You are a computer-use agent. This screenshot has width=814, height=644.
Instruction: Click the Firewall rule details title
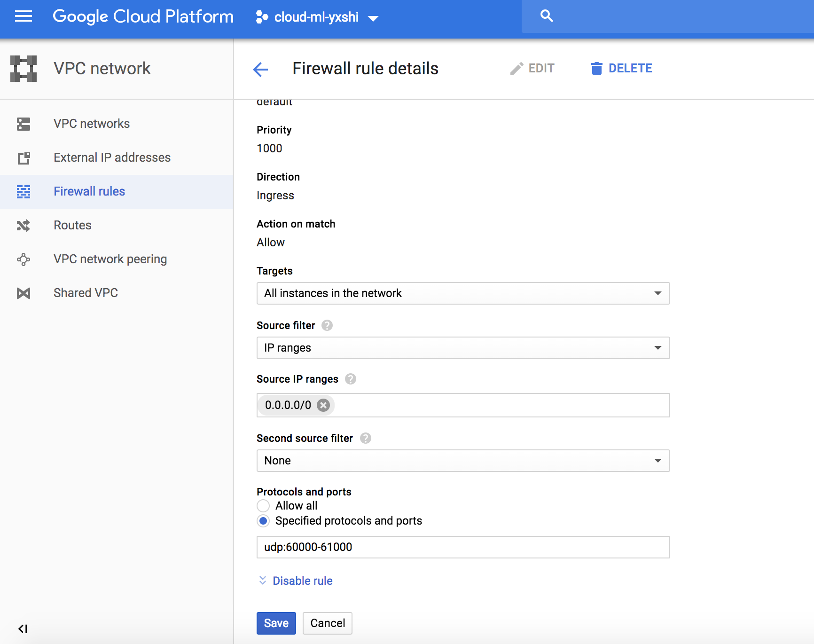click(365, 69)
